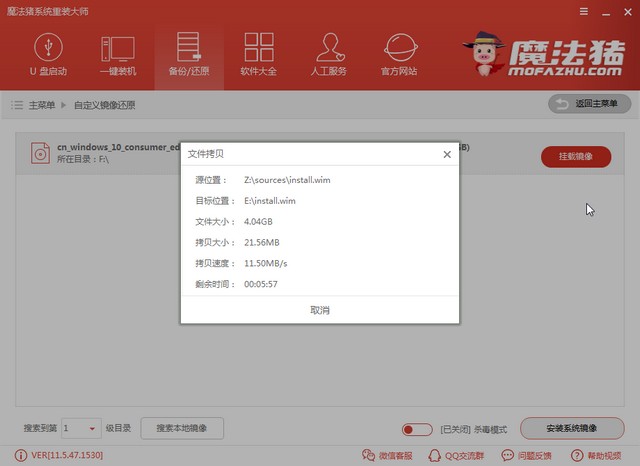Click the 安装系统镜像 install system image button
Screen dimensions: 640x466
click(572, 428)
